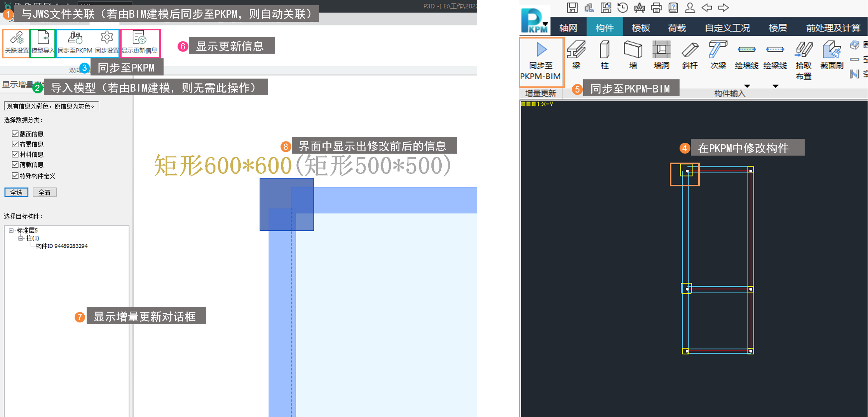Show update info via 显示更新信息 icon
868x417 pixels.
(x=139, y=43)
